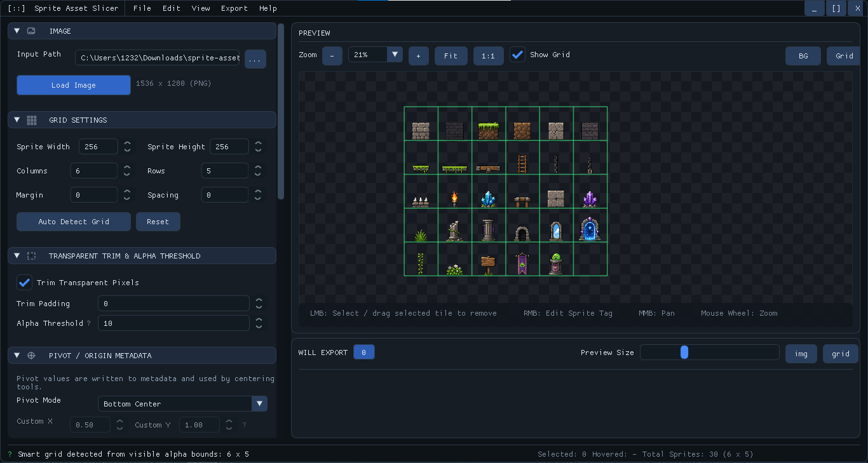Switch export preview to img view

coord(801,354)
